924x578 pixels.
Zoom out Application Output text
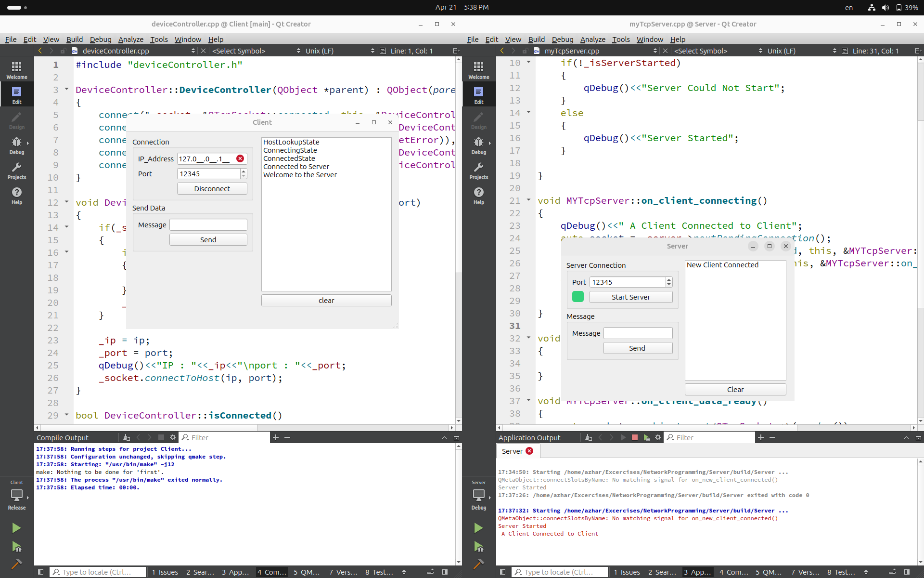pos(772,437)
